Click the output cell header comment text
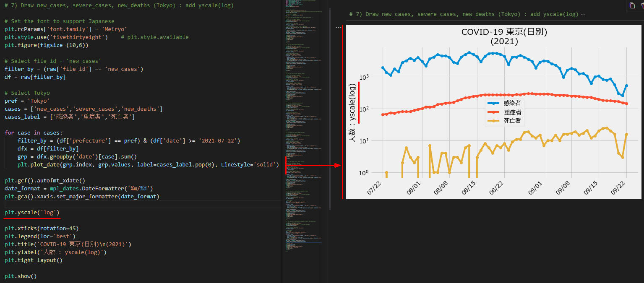The image size is (644, 283). tap(464, 14)
